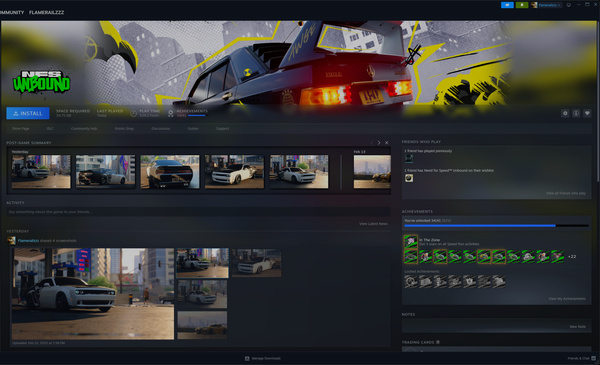This screenshot has height=365, width=600.
Task: Open Friends & Chat in bottom corner
Action: tap(582, 358)
